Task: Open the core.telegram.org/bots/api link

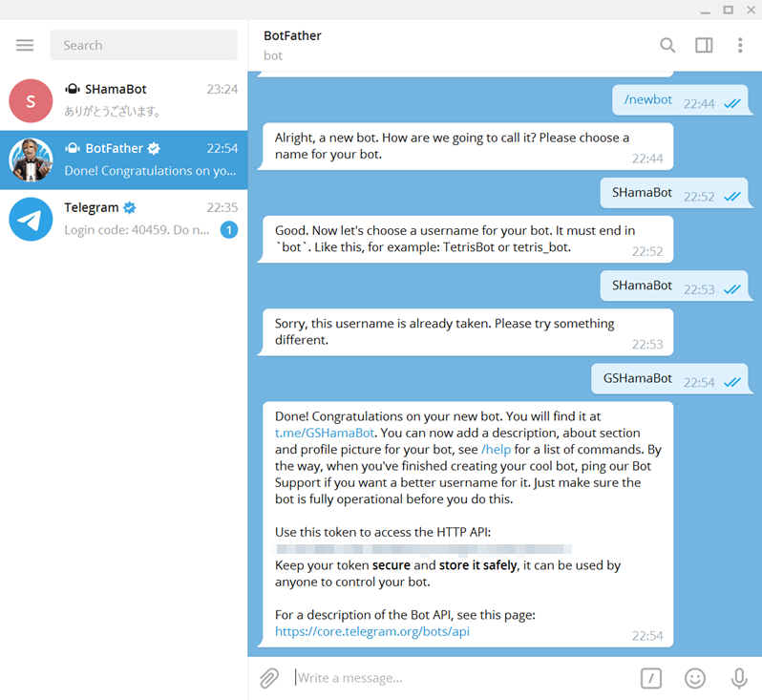Action: pyautogui.click(x=371, y=631)
